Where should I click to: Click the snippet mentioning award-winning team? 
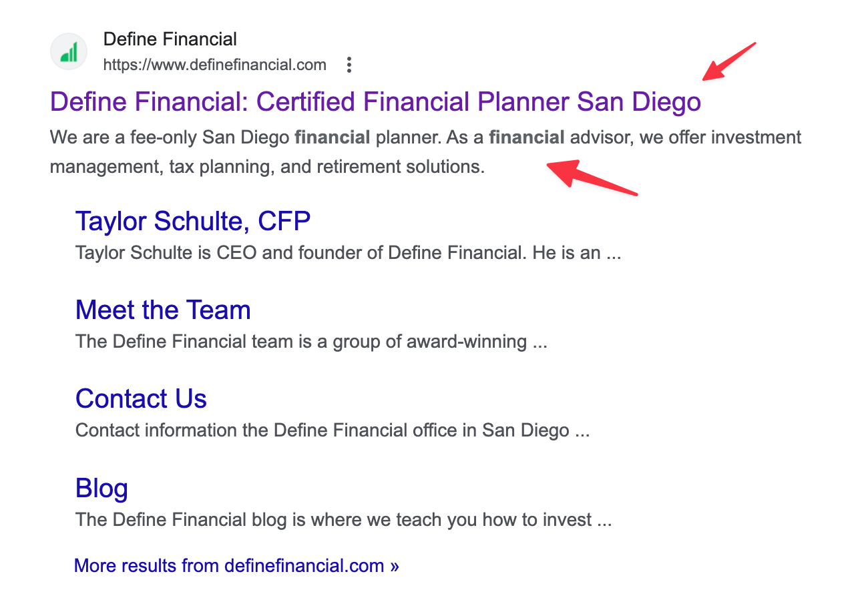[x=311, y=342]
